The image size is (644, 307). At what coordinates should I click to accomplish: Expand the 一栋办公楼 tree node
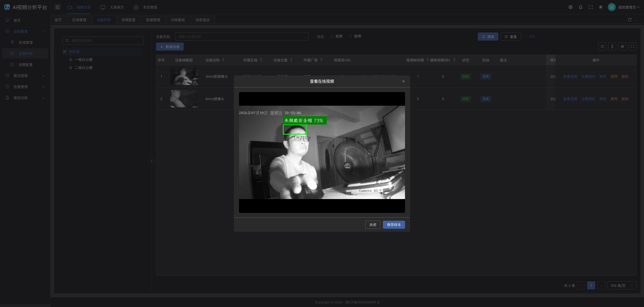click(x=71, y=60)
